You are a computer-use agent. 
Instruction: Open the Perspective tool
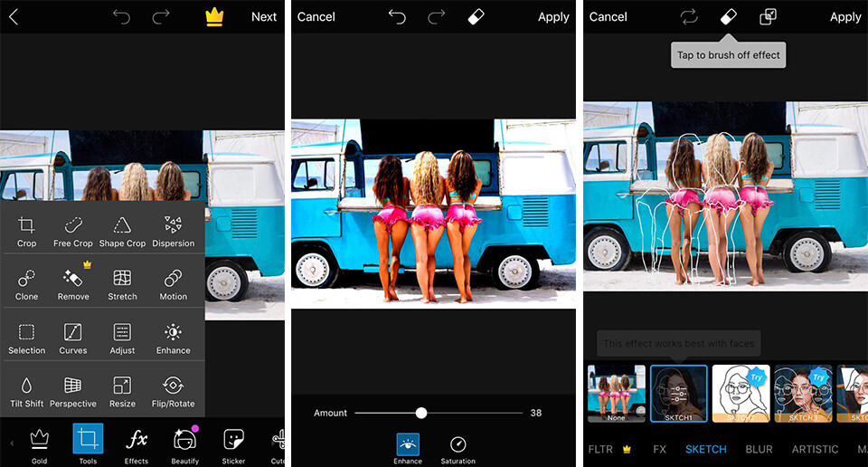coord(73,392)
